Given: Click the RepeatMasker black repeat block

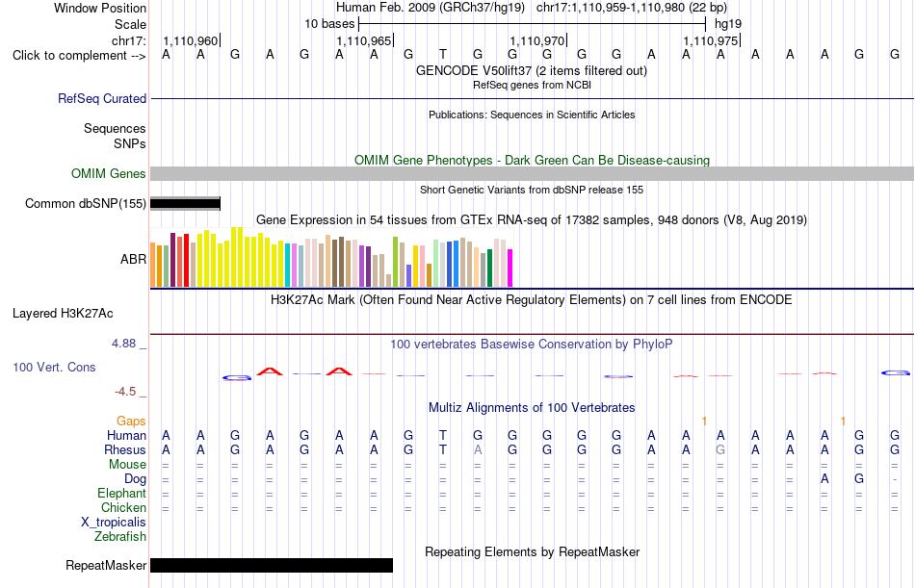Looking at the screenshot, I should coord(272,565).
